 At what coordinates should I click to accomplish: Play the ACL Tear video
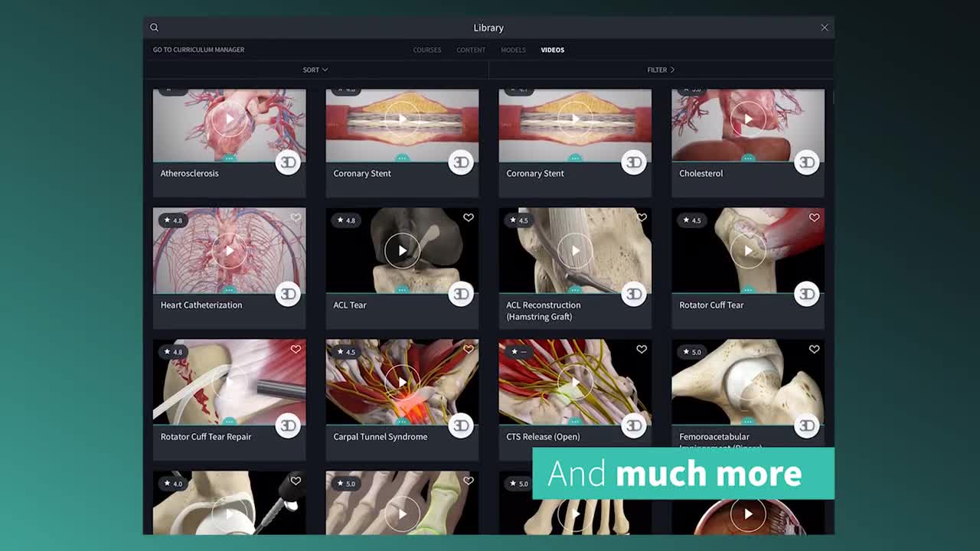pyautogui.click(x=402, y=250)
